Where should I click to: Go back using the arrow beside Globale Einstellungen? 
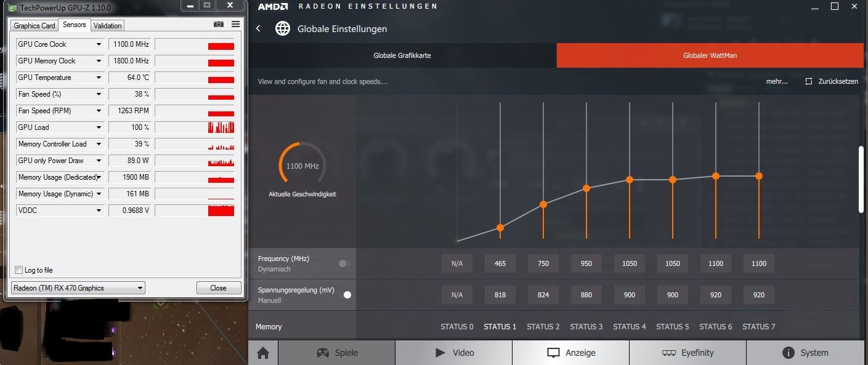click(258, 28)
